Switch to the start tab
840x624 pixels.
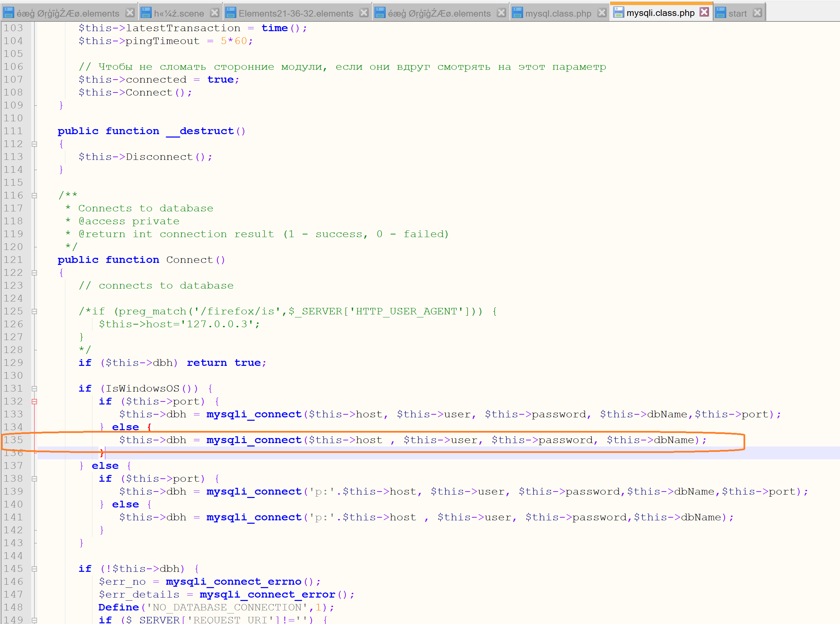(737, 14)
